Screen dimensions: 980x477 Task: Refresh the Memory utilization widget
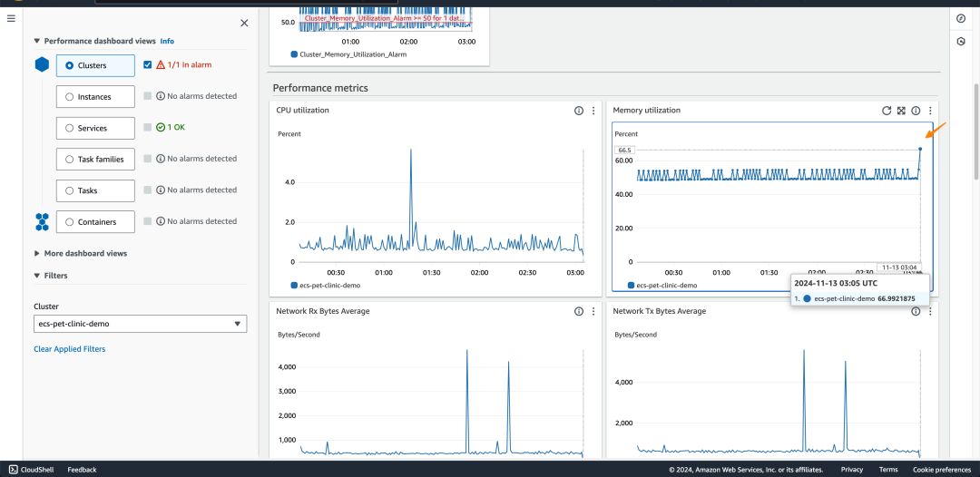887,111
